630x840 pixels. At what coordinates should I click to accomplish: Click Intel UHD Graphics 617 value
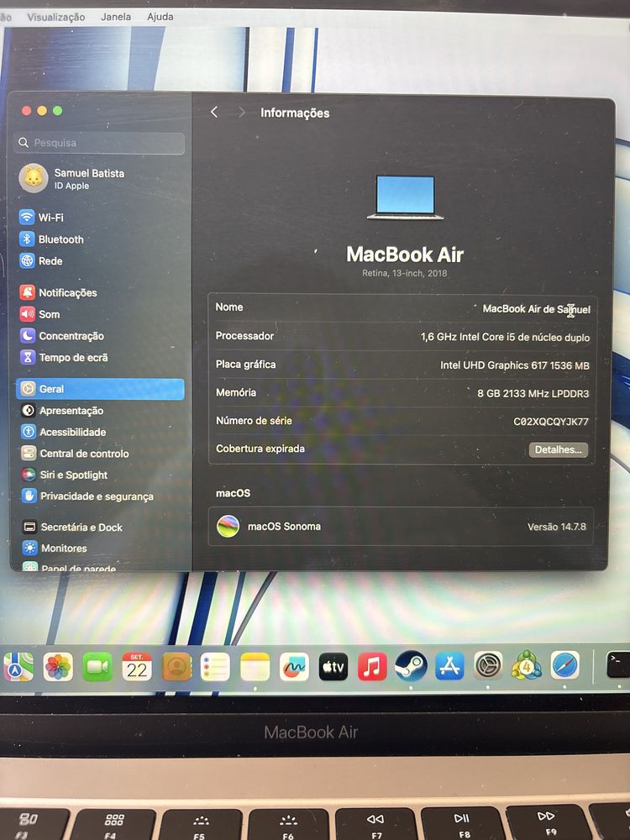pos(515,365)
